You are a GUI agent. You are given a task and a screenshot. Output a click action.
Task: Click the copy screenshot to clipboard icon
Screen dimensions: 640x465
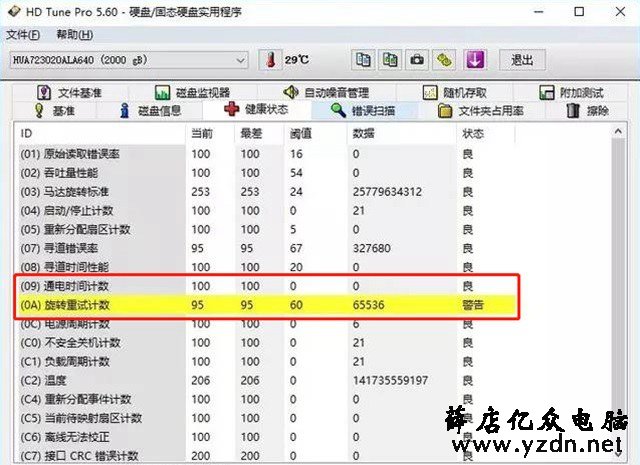pos(390,60)
